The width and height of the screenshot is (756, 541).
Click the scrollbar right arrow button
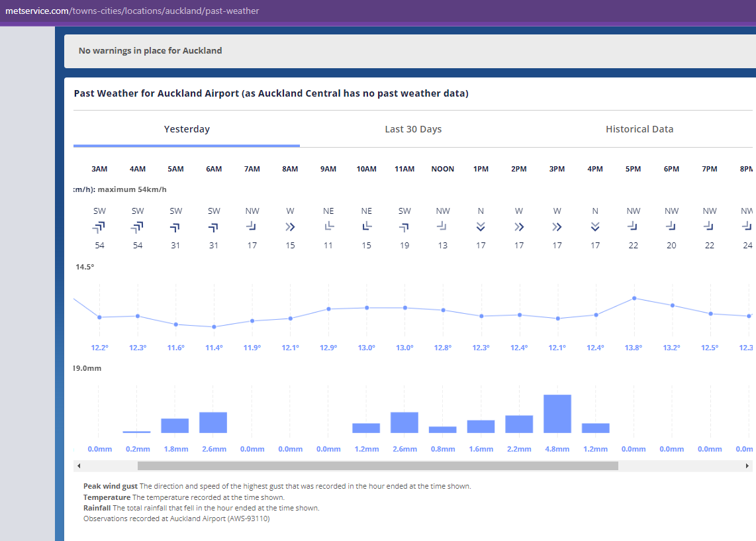pyautogui.click(x=747, y=466)
